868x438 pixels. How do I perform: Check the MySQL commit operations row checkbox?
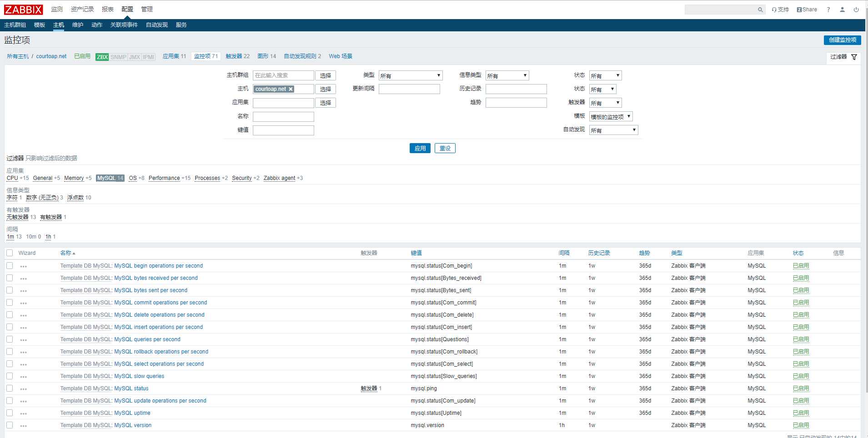point(10,303)
